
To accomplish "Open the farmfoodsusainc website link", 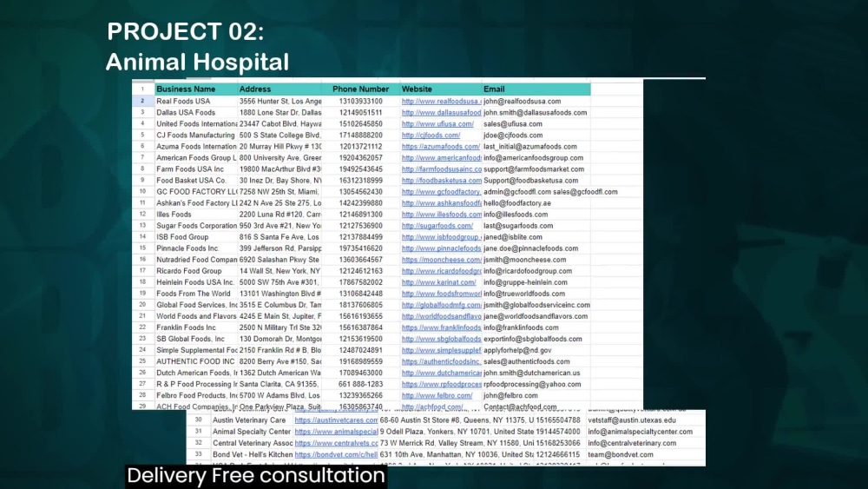I will click(441, 169).
